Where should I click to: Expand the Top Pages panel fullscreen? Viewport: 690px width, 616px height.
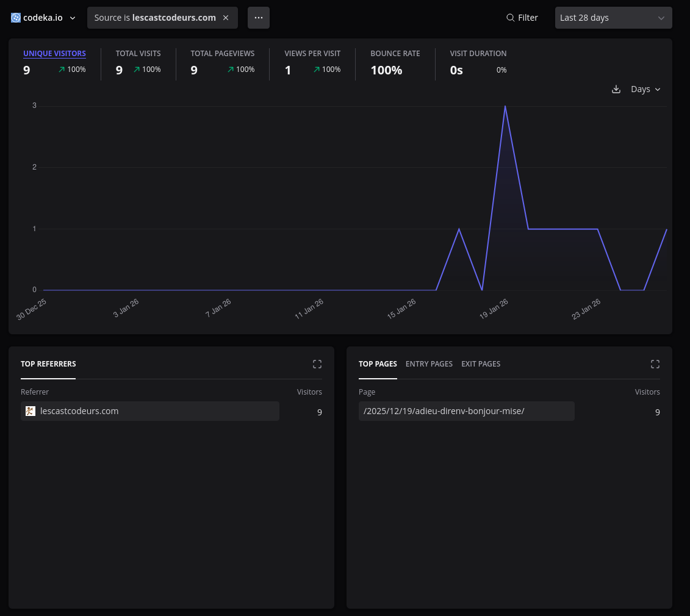pos(655,364)
